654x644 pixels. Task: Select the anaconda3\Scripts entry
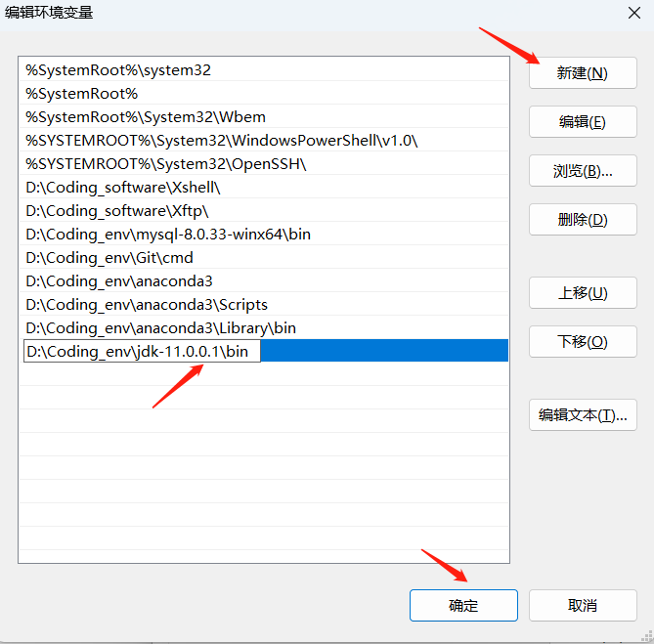coord(264,304)
